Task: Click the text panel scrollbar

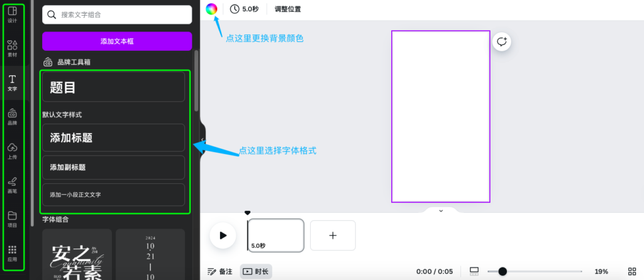Action: coord(196,80)
